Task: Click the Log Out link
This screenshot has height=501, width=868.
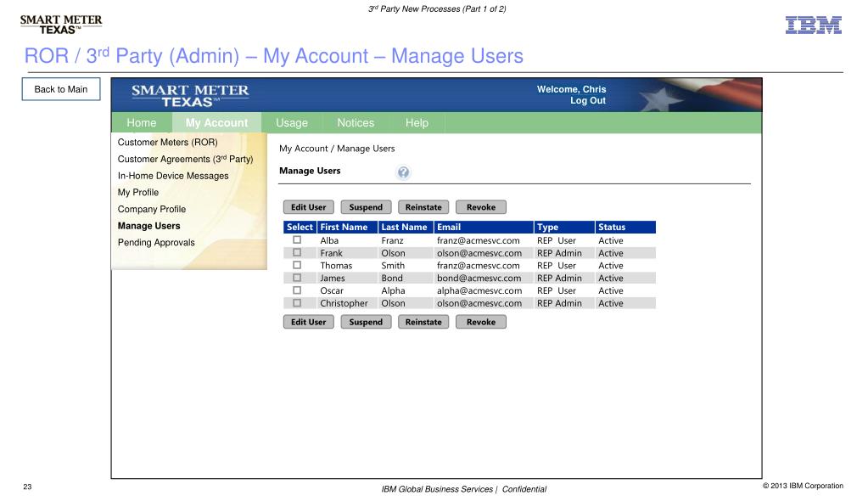Action: [588, 101]
